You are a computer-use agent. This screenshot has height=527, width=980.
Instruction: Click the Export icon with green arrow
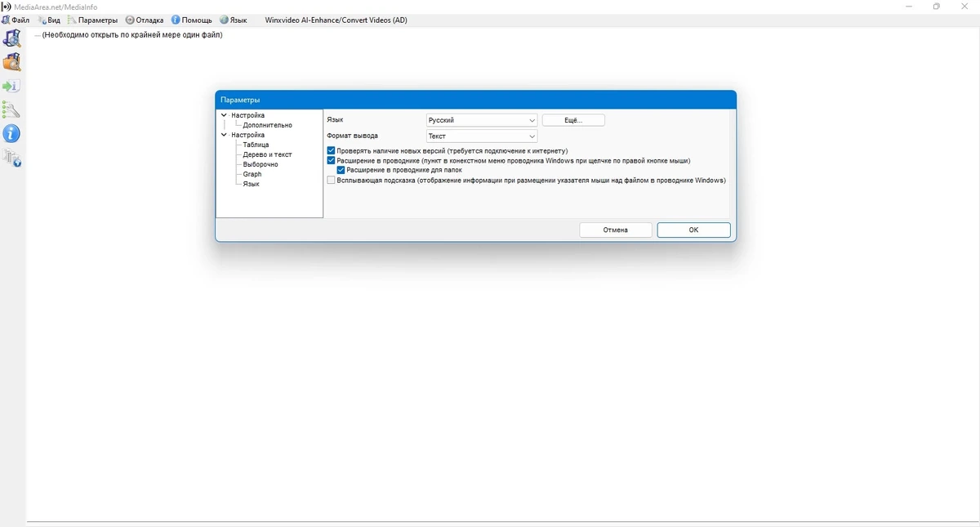[x=11, y=86]
